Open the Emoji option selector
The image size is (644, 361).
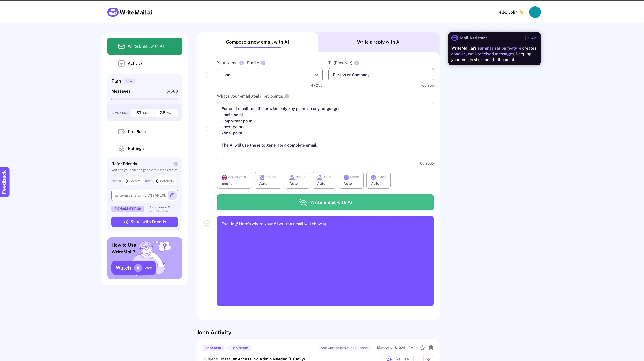coord(379,180)
